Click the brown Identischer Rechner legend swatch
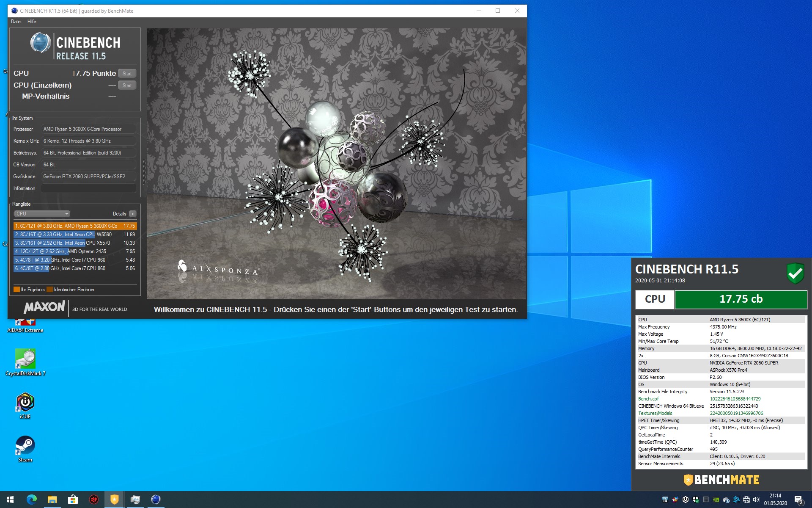Image resolution: width=812 pixels, height=508 pixels. [x=49, y=290]
